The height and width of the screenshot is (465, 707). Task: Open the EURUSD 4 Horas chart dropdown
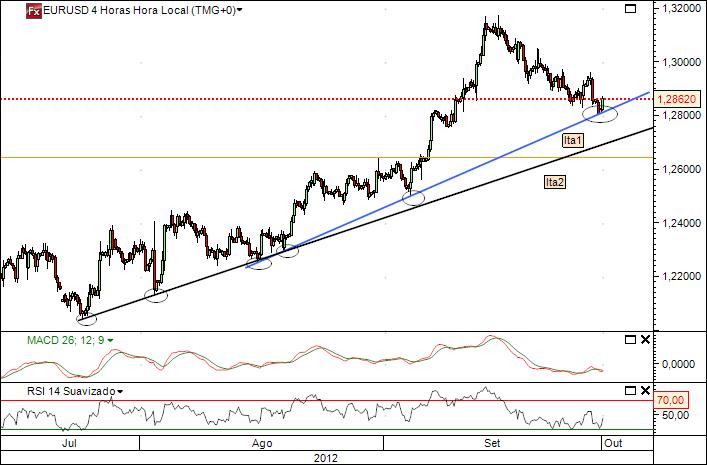click(239, 10)
